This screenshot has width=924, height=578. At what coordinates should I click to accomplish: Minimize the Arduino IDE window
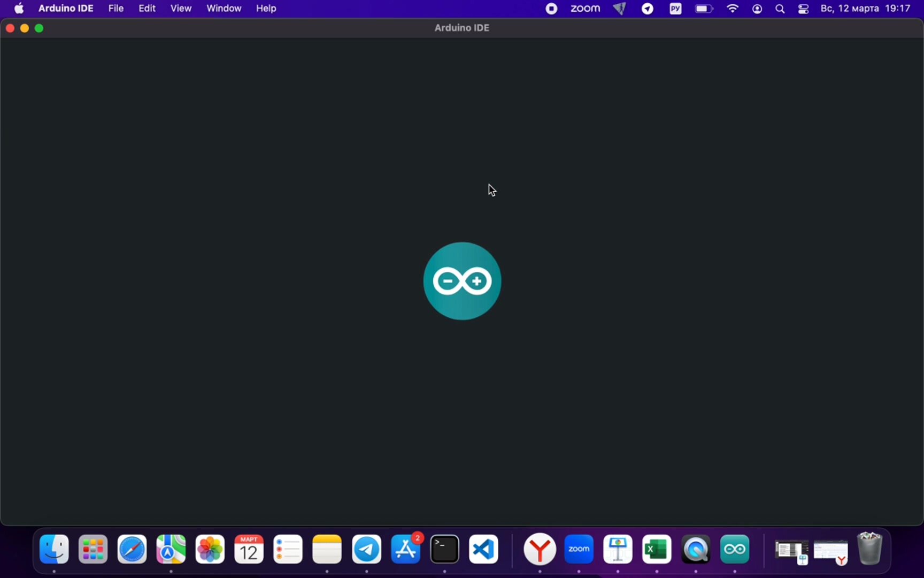point(25,28)
